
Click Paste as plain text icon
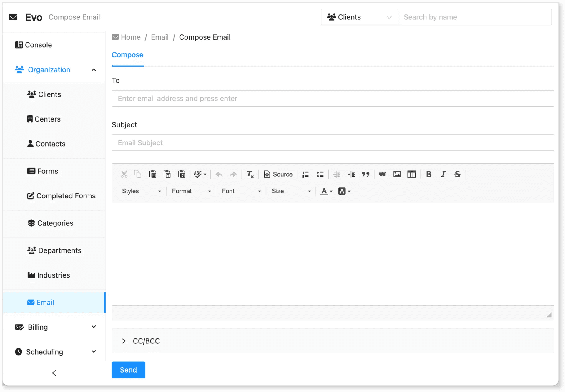(167, 174)
